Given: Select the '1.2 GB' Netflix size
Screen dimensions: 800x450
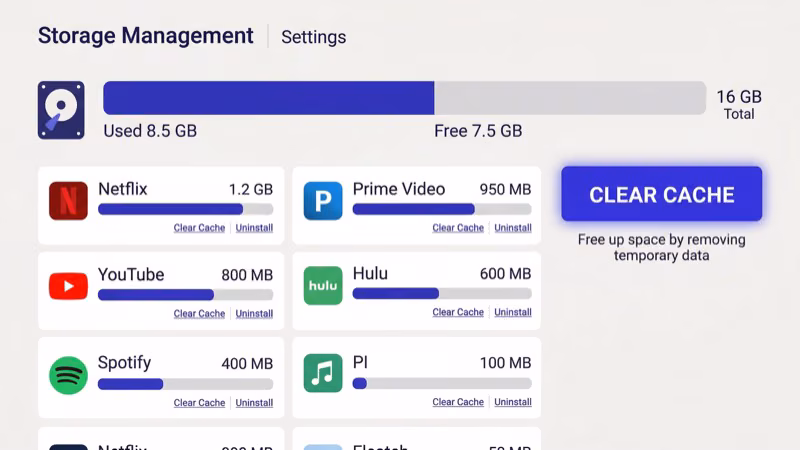Looking at the screenshot, I should 251,190.
